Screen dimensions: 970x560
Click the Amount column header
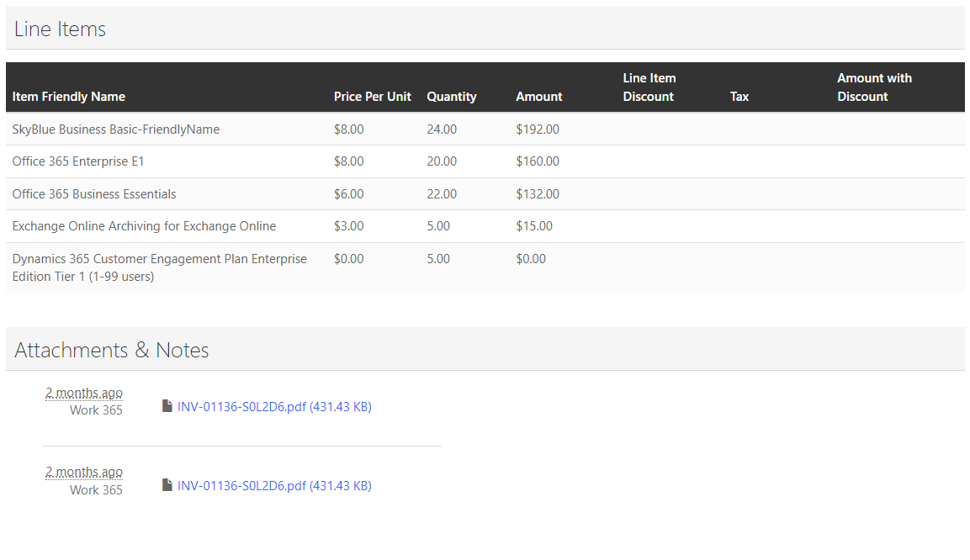538,97
